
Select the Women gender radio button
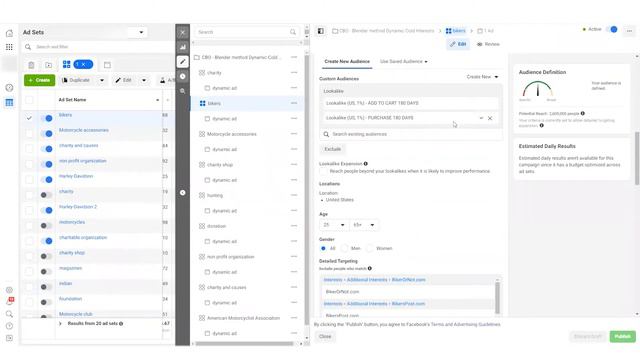point(369,248)
